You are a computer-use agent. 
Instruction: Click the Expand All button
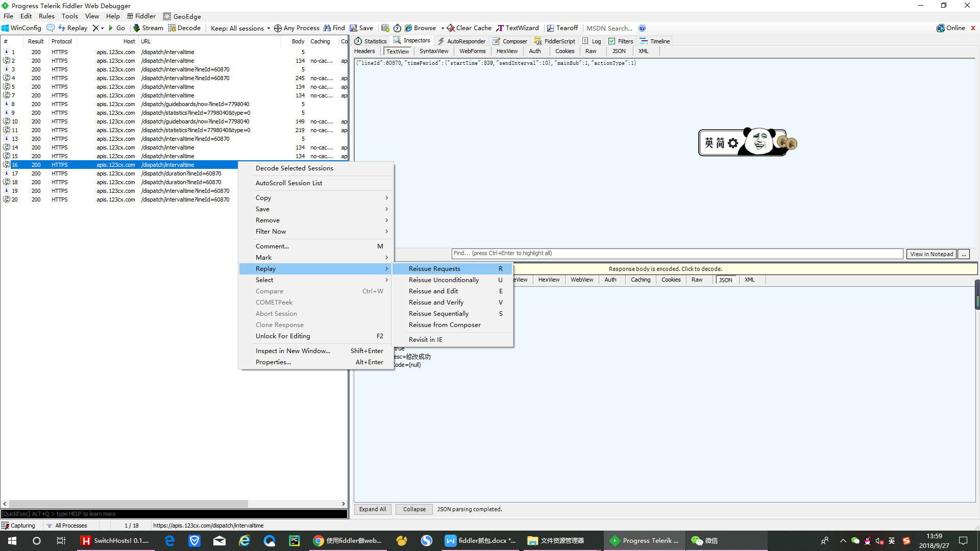373,509
